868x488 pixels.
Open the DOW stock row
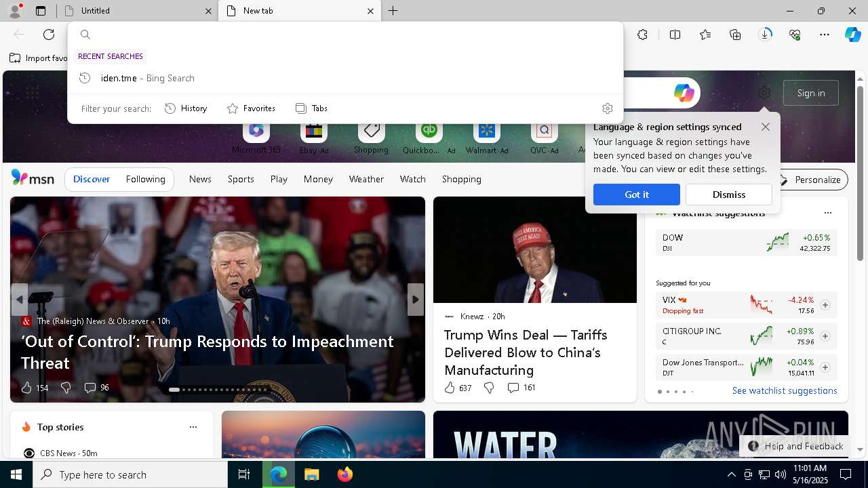pyautogui.click(x=746, y=243)
